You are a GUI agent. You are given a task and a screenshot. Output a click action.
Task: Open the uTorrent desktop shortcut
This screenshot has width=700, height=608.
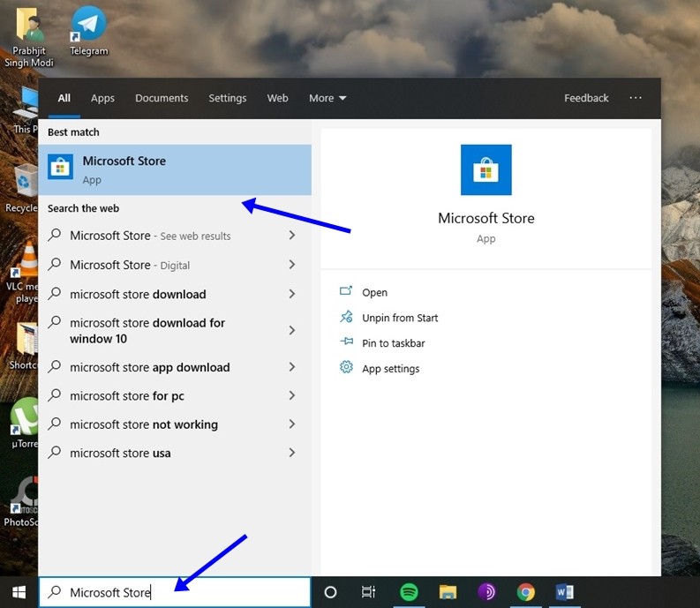pos(23,424)
